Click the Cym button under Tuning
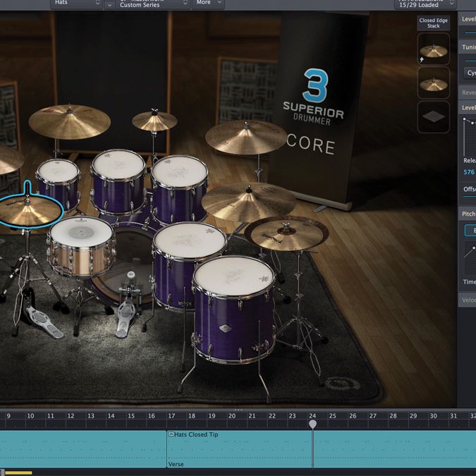 pyautogui.click(x=470, y=73)
